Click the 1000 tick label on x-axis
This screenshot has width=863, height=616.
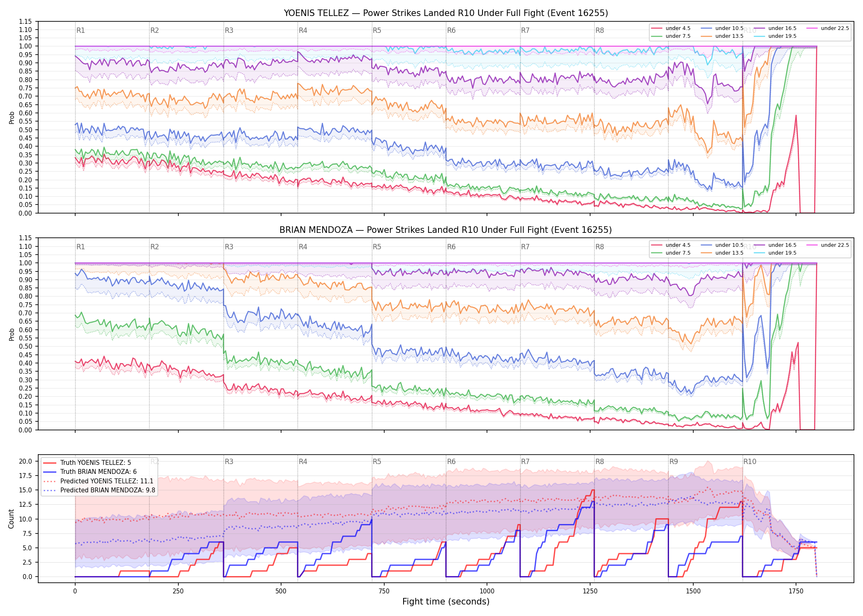[x=487, y=591]
